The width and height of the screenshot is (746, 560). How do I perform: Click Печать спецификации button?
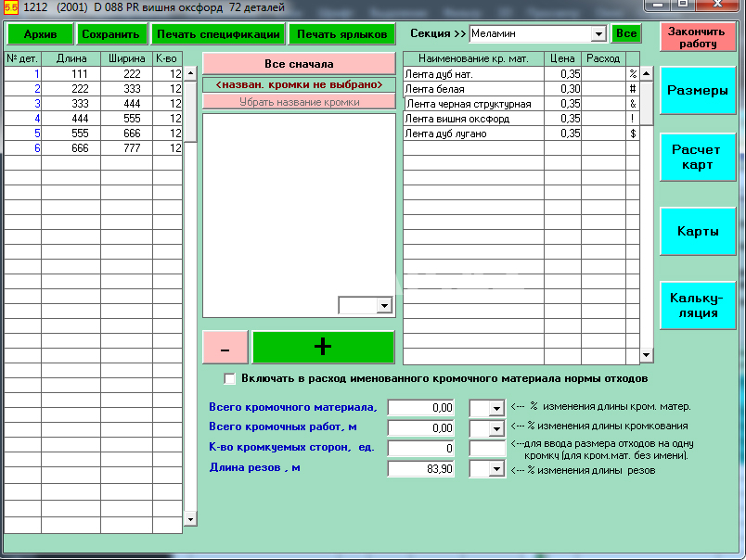pyautogui.click(x=218, y=34)
